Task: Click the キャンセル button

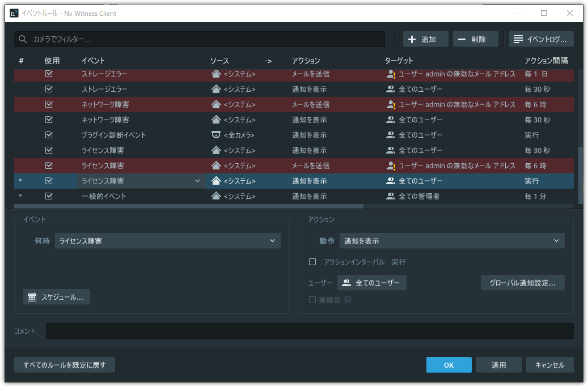Action: [550, 365]
